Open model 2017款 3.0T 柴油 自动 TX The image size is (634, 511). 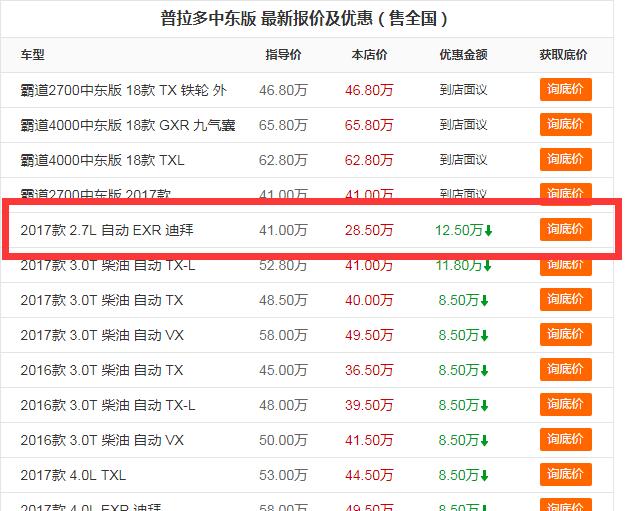[102, 300]
